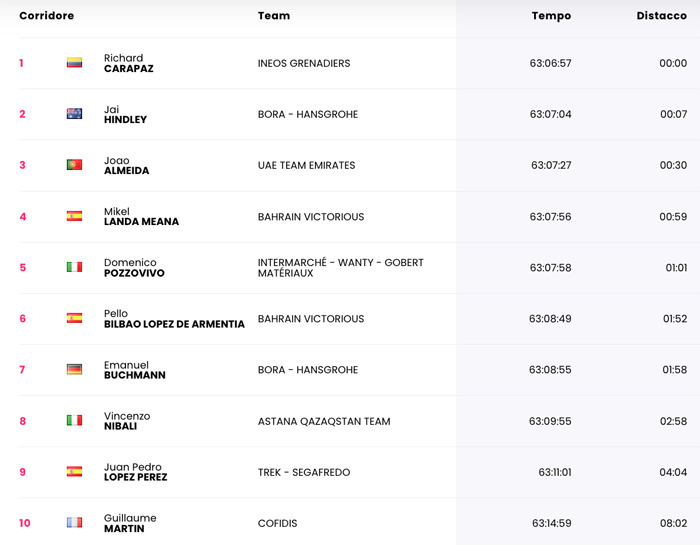Image resolution: width=700 pixels, height=545 pixels.
Task: Open Vincenzo Nibali rider name
Action: coord(127,421)
